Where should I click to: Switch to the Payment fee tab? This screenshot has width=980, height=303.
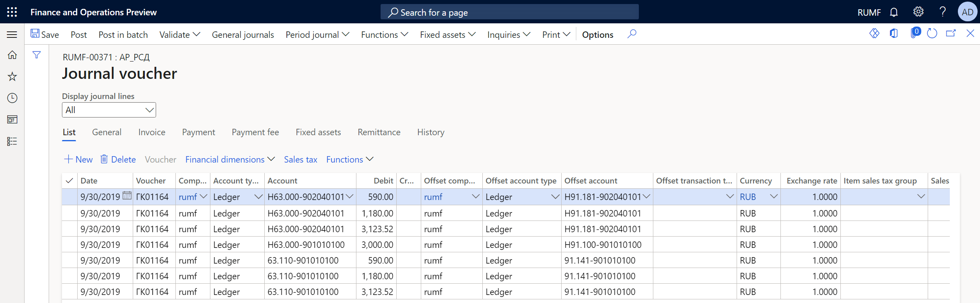[255, 132]
